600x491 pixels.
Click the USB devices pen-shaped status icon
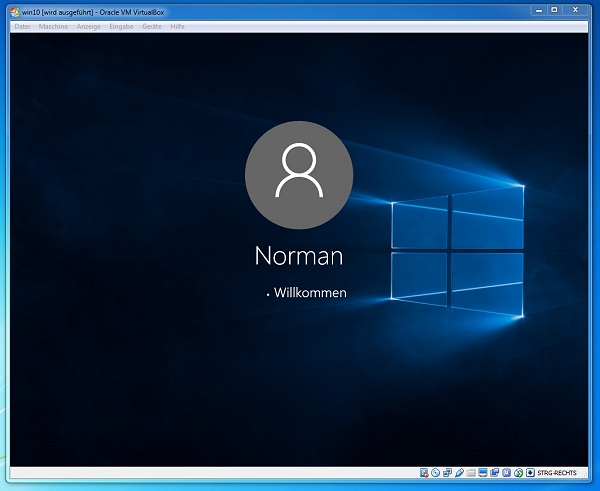click(x=460, y=473)
